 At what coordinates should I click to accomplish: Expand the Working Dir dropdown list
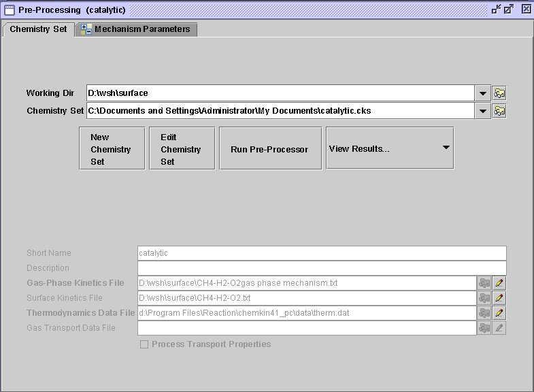coord(482,93)
